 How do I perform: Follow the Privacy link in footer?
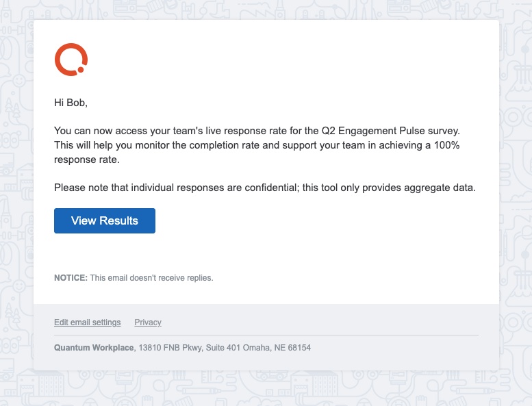tap(148, 322)
